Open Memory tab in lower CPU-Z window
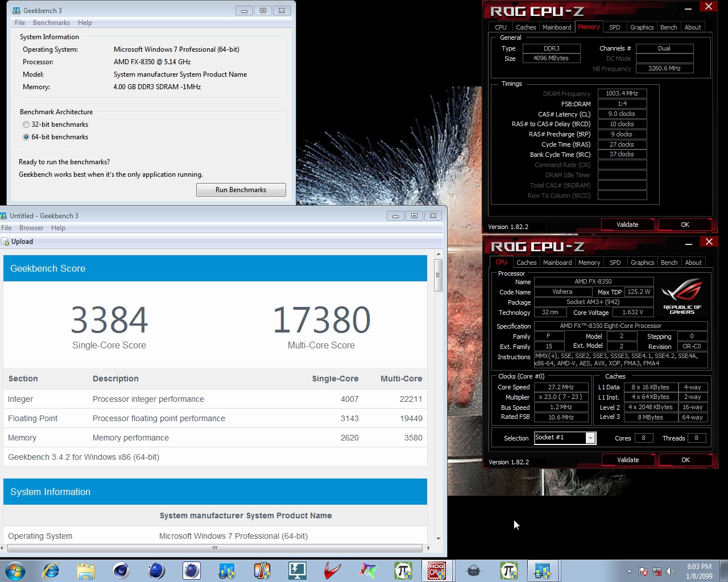 point(589,263)
